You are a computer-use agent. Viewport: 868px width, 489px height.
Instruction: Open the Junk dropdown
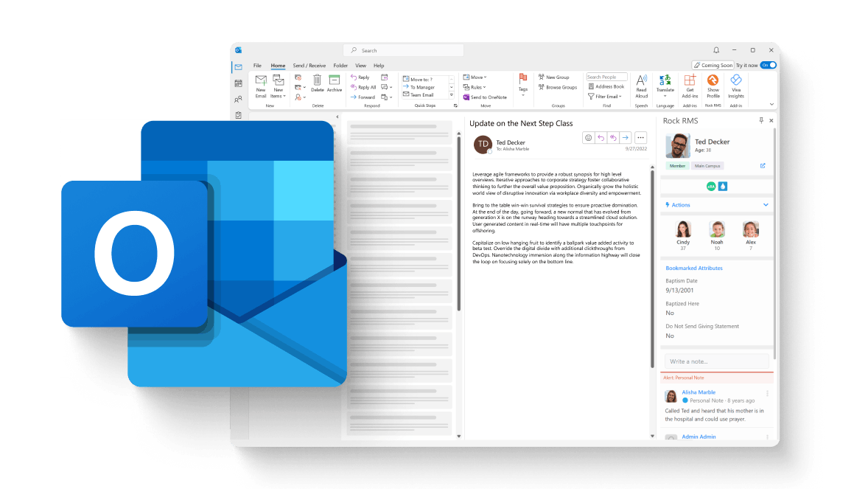point(300,97)
